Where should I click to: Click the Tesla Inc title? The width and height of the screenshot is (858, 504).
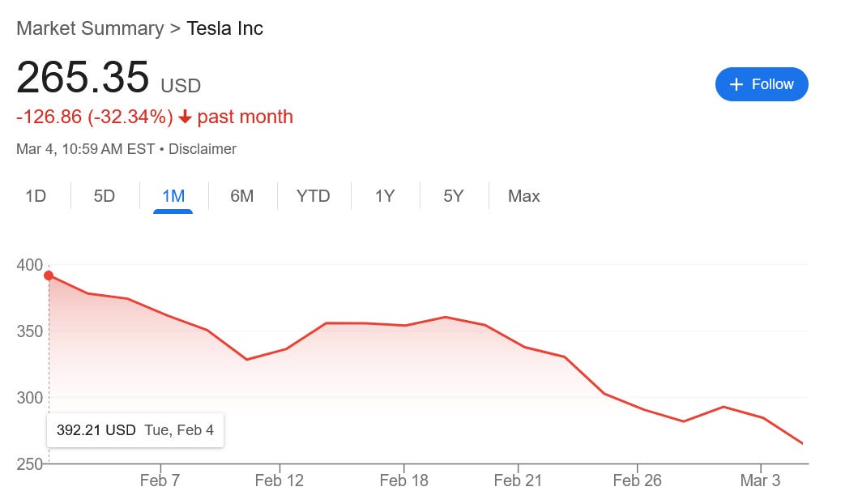[x=225, y=28]
